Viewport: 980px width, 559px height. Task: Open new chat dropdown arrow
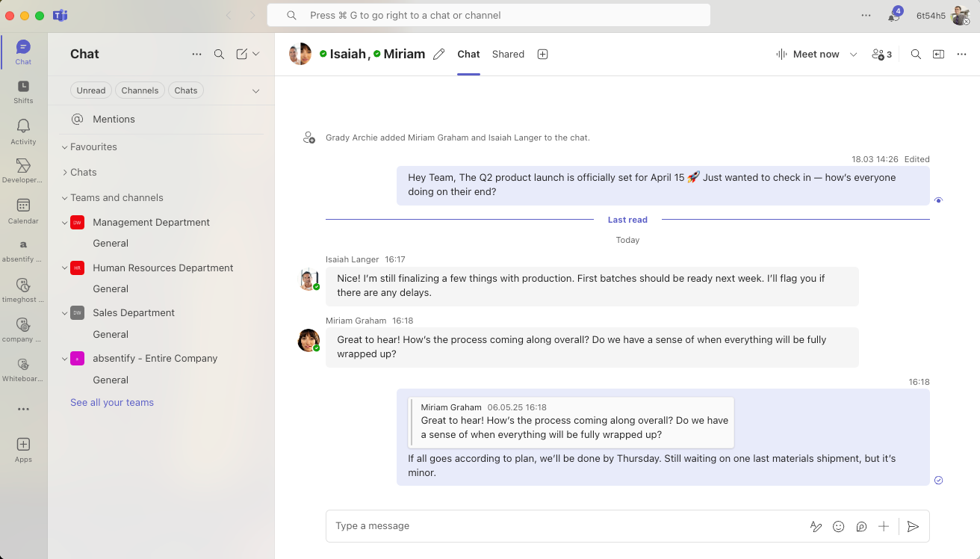pyautogui.click(x=256, y=54)
